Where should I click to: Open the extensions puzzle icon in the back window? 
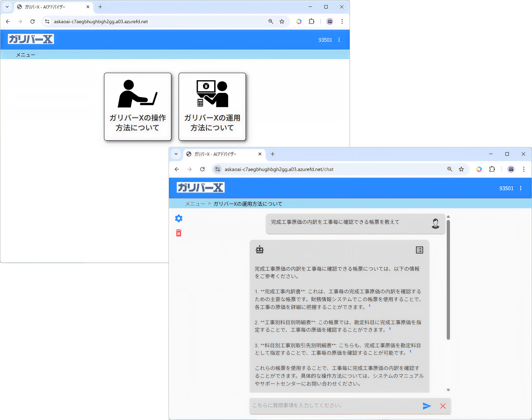click(x=312, y=21)
